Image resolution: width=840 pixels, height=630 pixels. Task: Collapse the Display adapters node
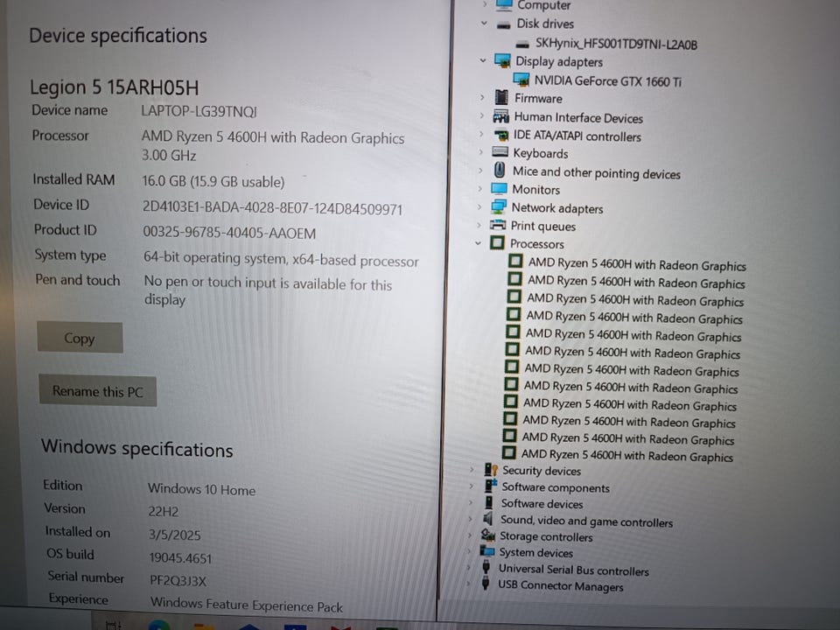click(x=483, y=60)
